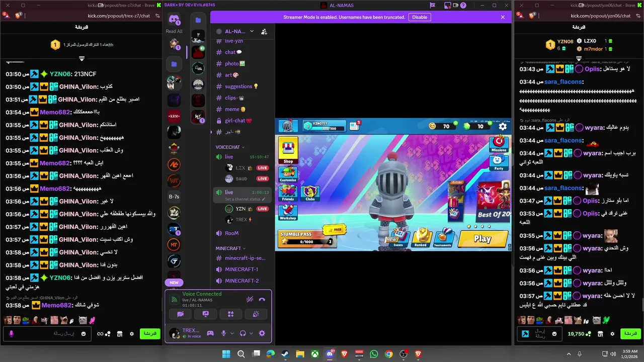Dismiss the Streamer Mode banner

(502, 17)
